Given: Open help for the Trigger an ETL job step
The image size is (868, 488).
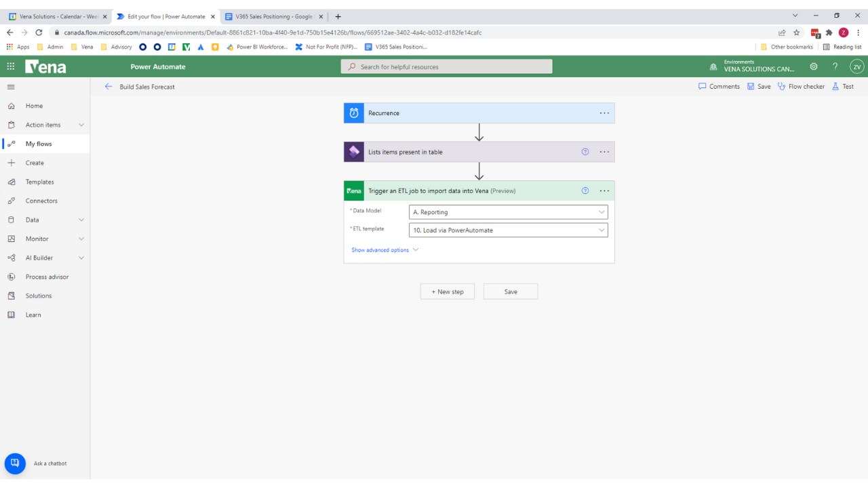Looking at the screenshot, I should point(585,191).
